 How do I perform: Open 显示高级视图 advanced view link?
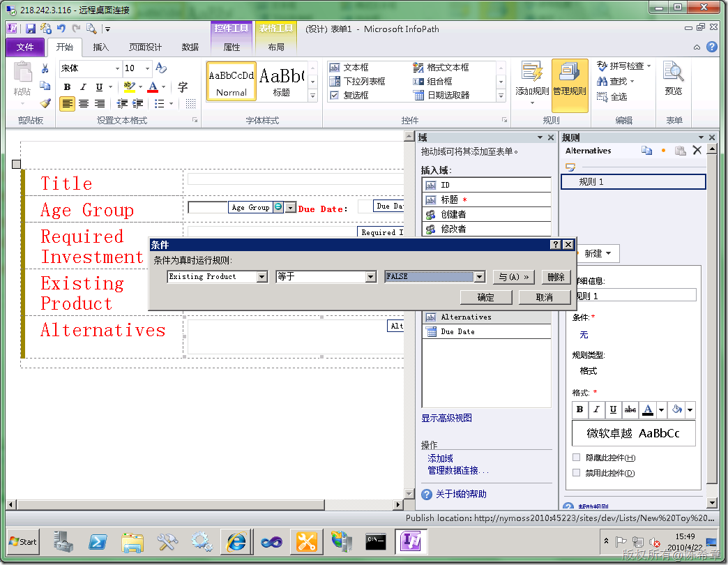click(x=446, y=418)
